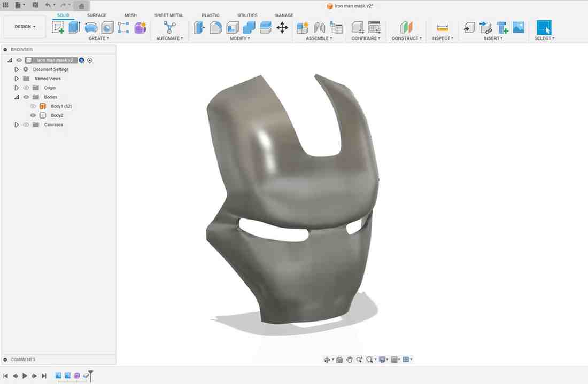Open the Data Panel grid icon
Screen dimensions: 588x384
click(x=5, y=5)
